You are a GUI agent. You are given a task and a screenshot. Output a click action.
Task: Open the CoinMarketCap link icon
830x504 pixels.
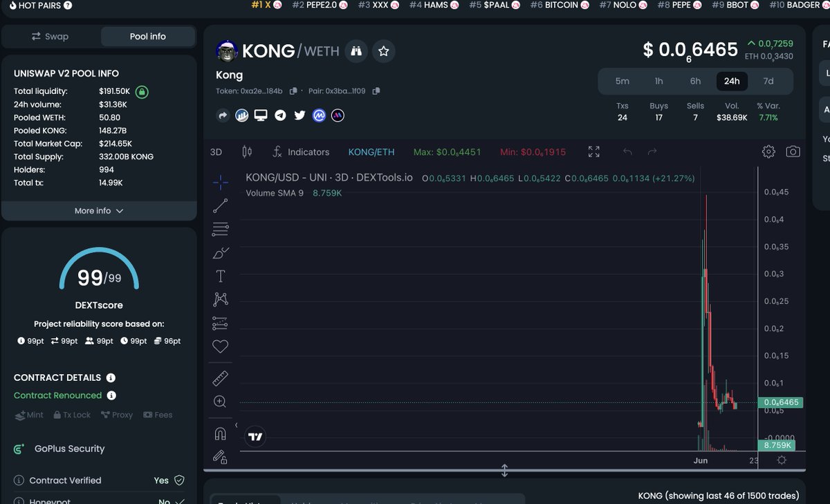[319, 115]
